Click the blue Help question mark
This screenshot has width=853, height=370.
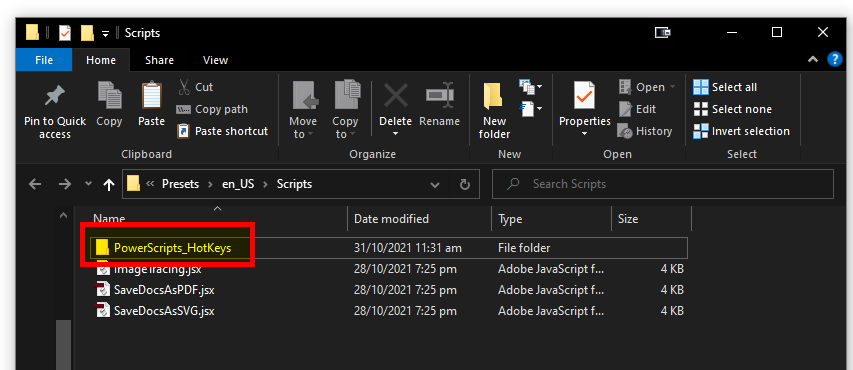835,59
